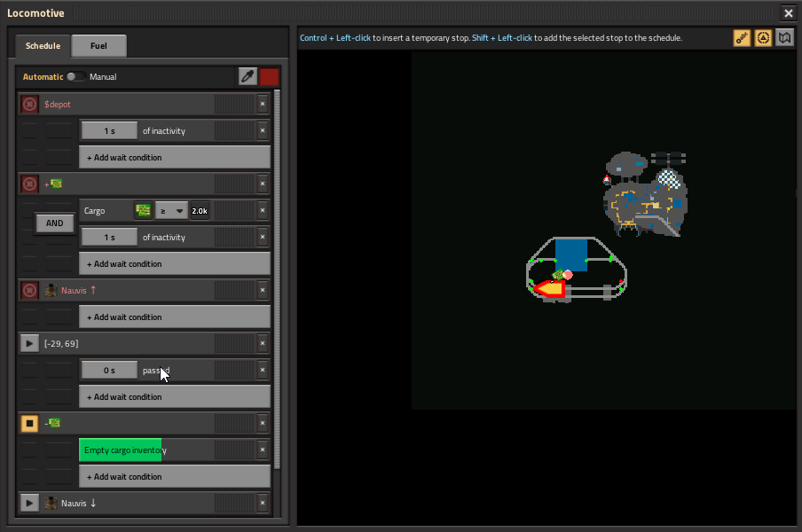This screenshot has height=532, width=802.
Task: Click the go-to button for [-29, 69]
Action: (29, 343)
